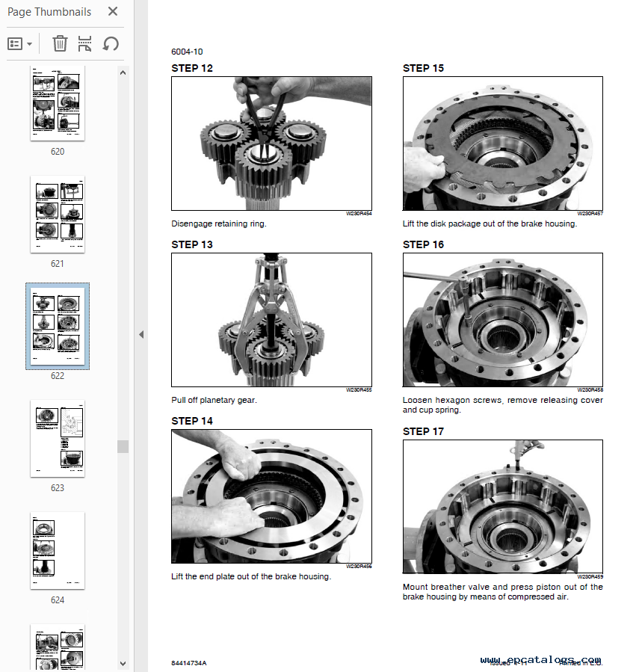Click the STEP 12 heading

pyautogui.click(x=192, y=68)
